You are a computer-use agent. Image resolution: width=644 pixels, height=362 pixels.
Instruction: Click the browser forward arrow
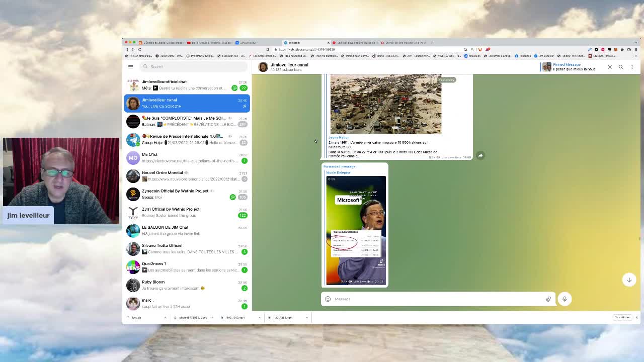click(x=133, y=49)
